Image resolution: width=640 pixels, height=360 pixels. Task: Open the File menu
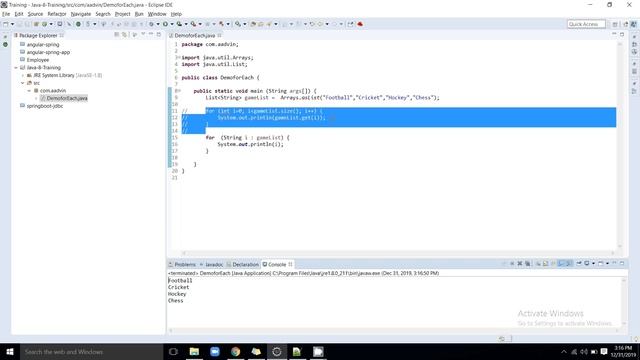coord(6,14)
